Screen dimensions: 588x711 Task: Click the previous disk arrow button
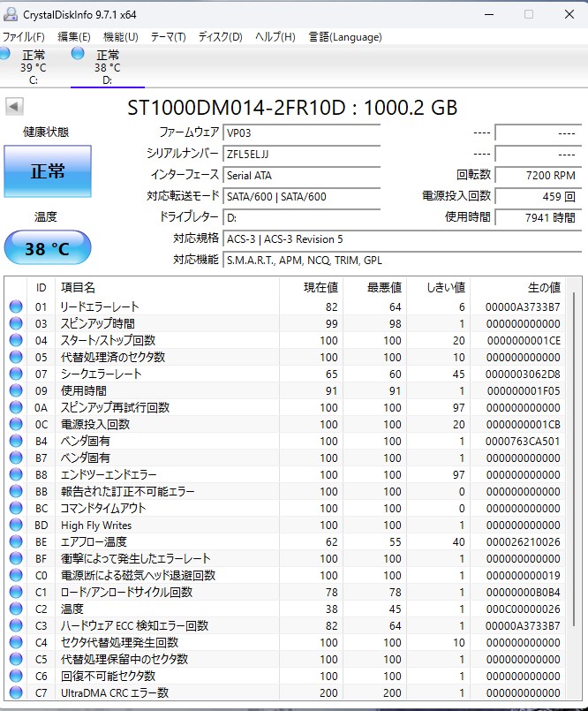pyautogui.click(x=14, y=107)
